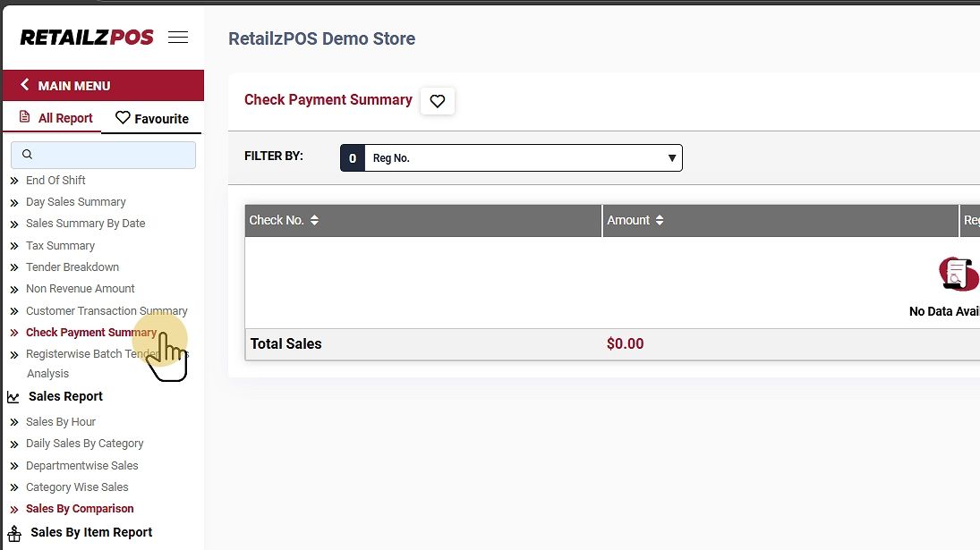The width and height of the screenshot is (980, 550).
Task: Click the Sales By Item Report gift icon
Action: [13, 533]
